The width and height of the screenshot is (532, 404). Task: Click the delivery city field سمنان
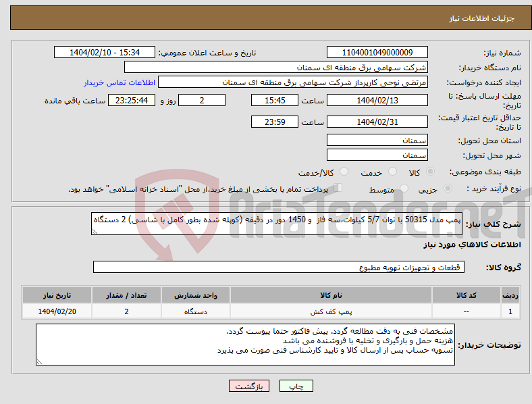377,155
